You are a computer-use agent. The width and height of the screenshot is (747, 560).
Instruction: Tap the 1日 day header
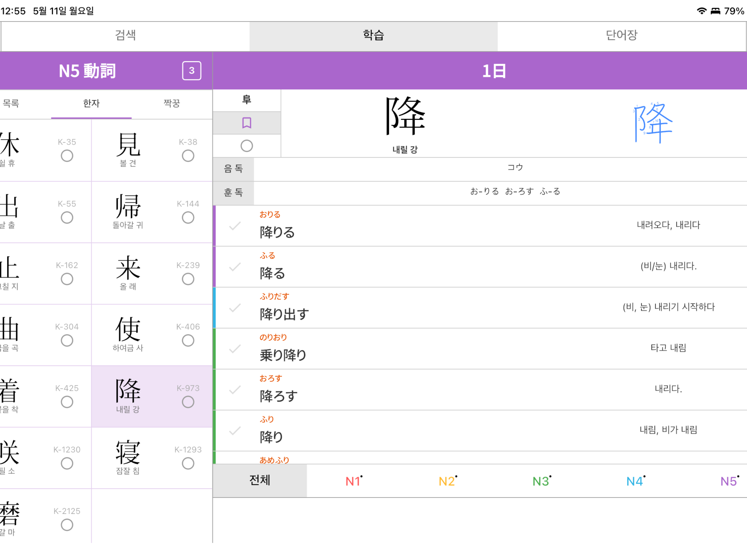[494, 71]
